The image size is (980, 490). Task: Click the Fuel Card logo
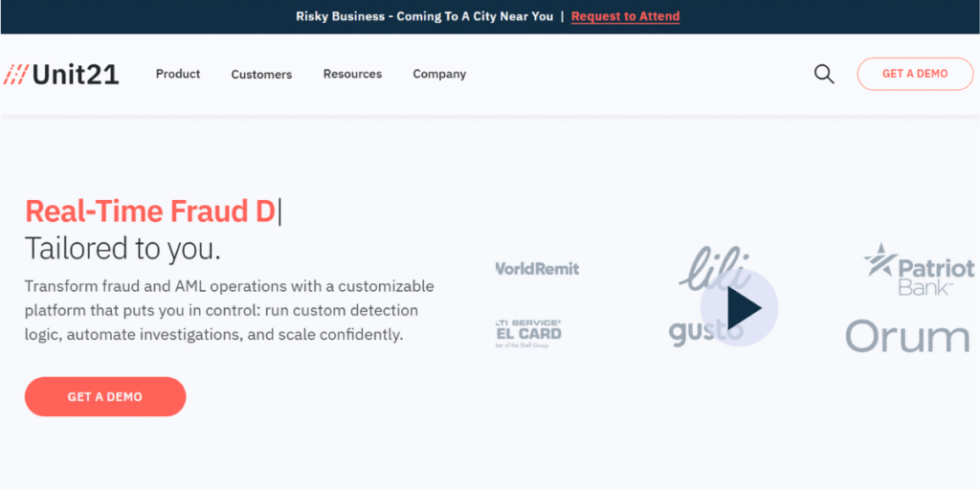528,334
